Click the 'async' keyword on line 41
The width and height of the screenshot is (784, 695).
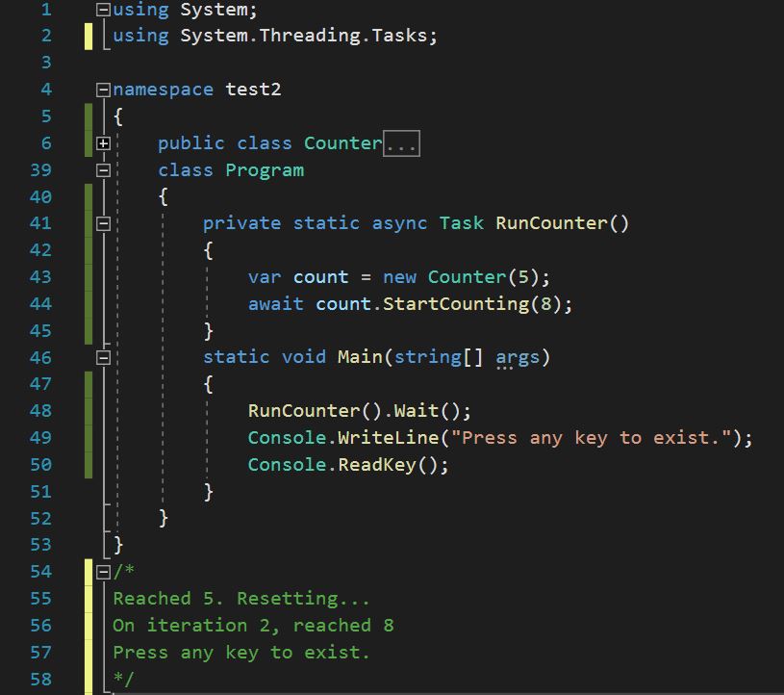[399, 223]
